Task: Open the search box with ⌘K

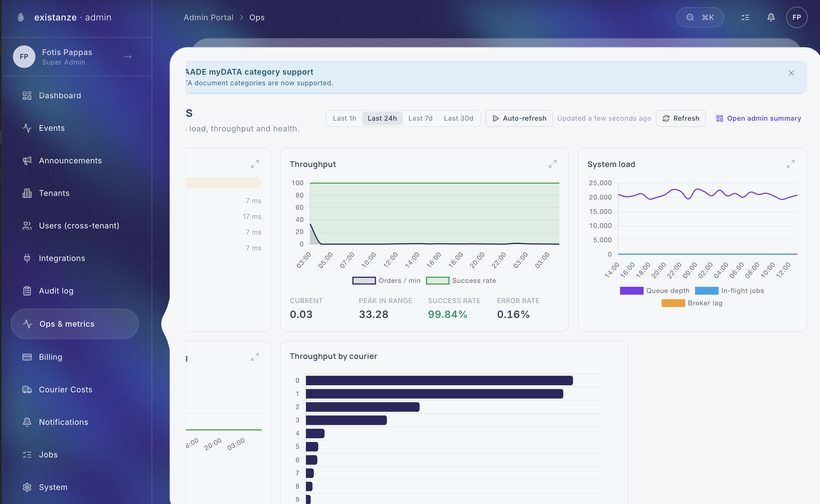Action: (700, 17)
